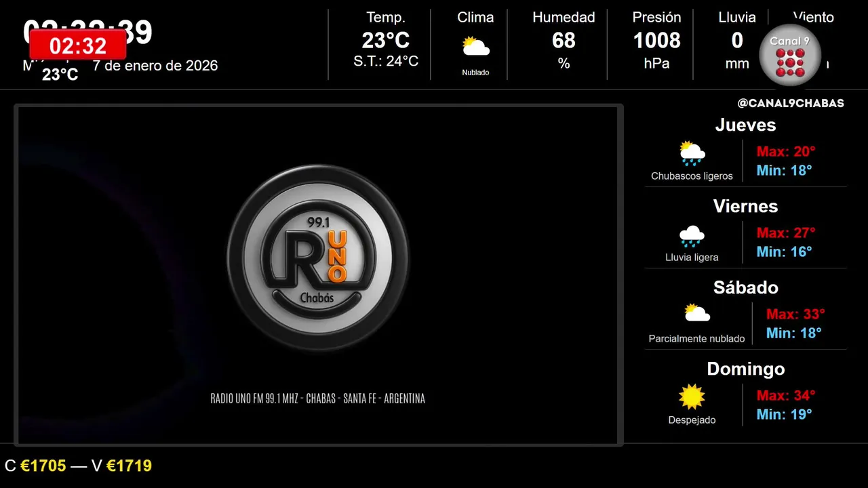Image resolution: width=868 pixels, height=488 pixels.
Task: Click the Lluvia 0 value
Action: 737,41
